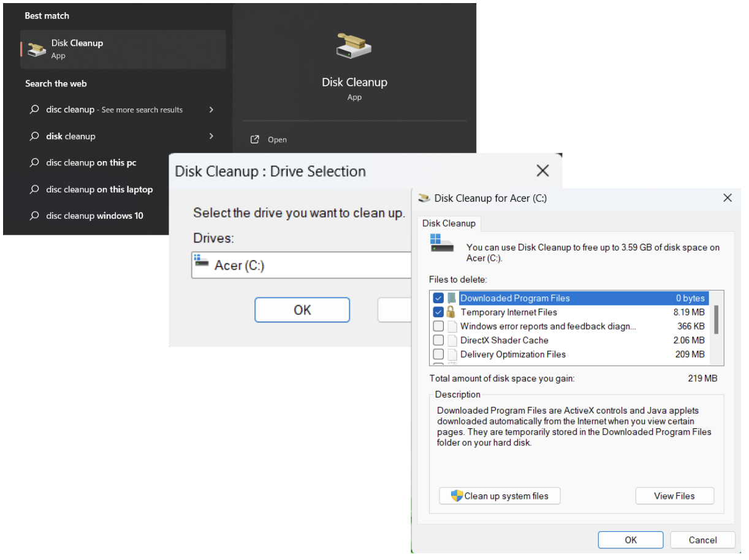The height and width of the screenshot is (560, 749).
Task: Click the padlock icon for Temporary Internet Files
Action: 451,312
